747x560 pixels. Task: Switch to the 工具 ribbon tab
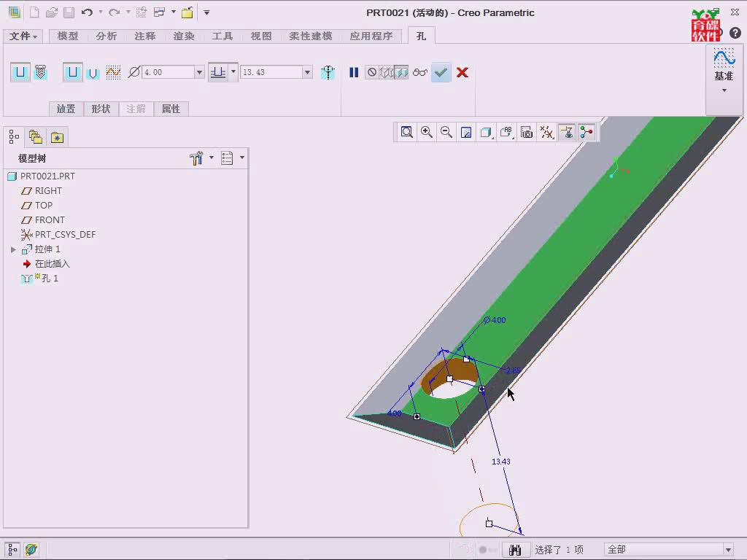click(222, 36)
